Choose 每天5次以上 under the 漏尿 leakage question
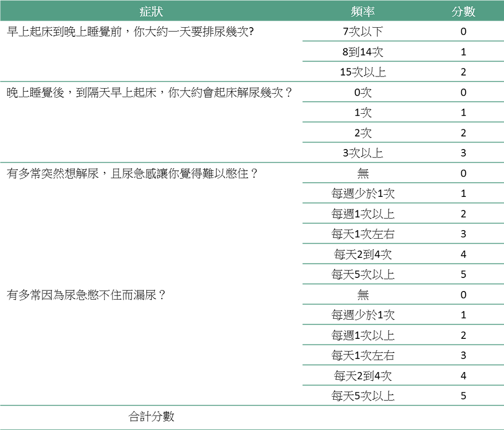Image resolution: width=504 pixels, height=430 pixels. (362, 396)
